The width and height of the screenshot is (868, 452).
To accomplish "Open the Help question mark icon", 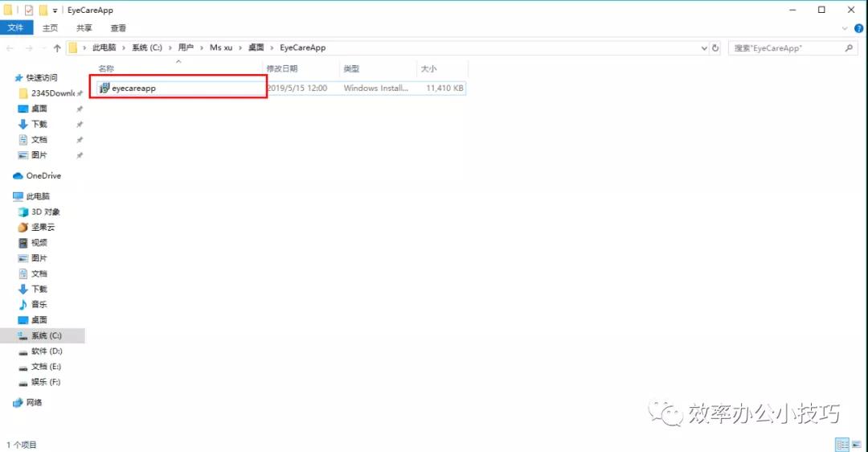I will tap(858, 28).
